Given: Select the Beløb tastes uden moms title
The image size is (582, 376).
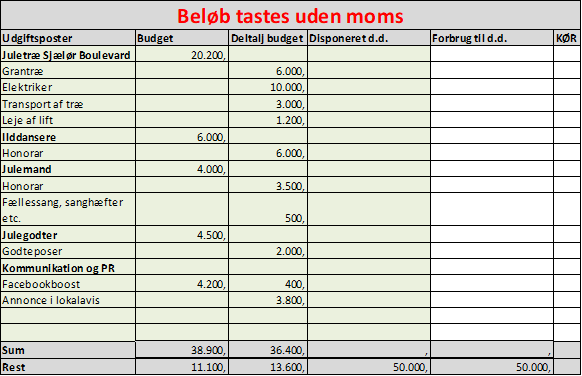Looking at the screenshot, I should (290, 16).
